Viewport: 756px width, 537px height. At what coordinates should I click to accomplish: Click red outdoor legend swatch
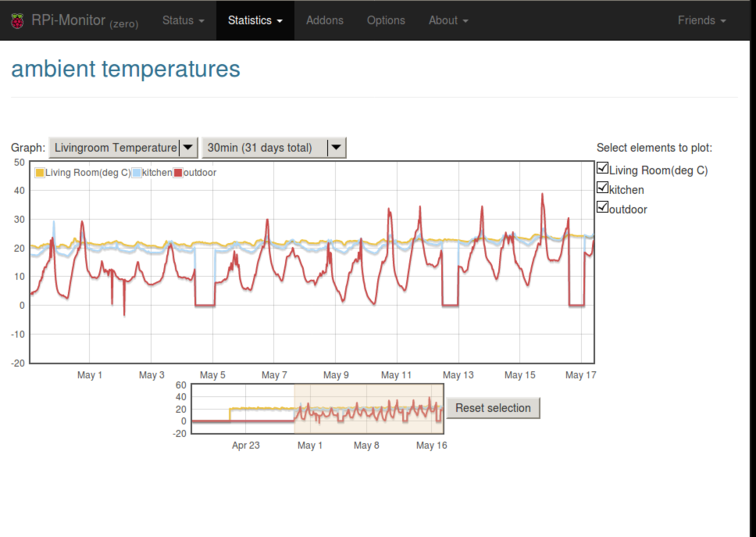(178, 173)
